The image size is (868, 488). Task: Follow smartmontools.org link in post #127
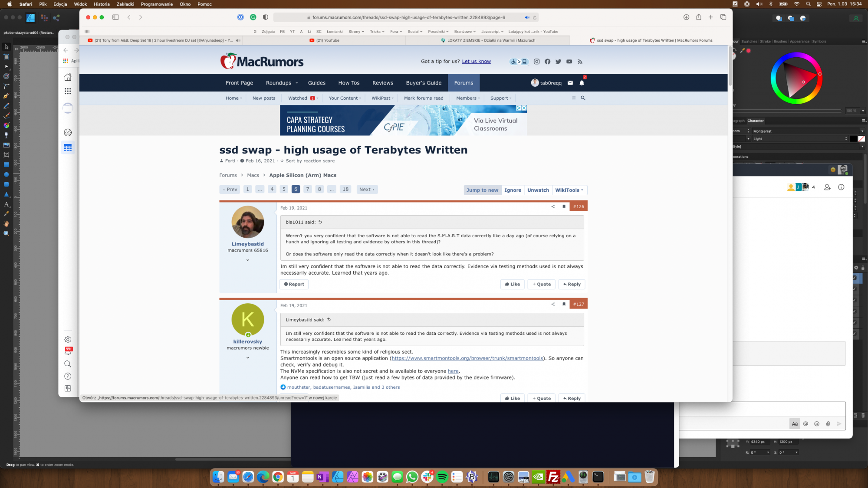click(467, 358)
